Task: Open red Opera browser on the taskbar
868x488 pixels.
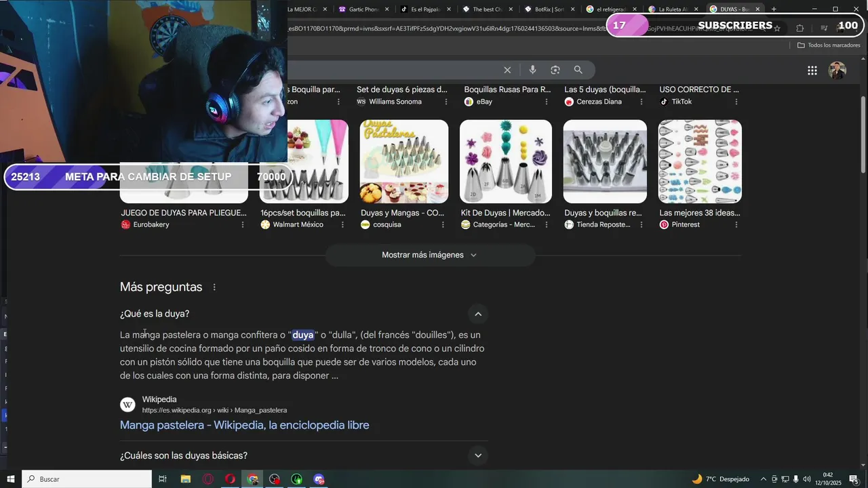Action: coord(230,479)
